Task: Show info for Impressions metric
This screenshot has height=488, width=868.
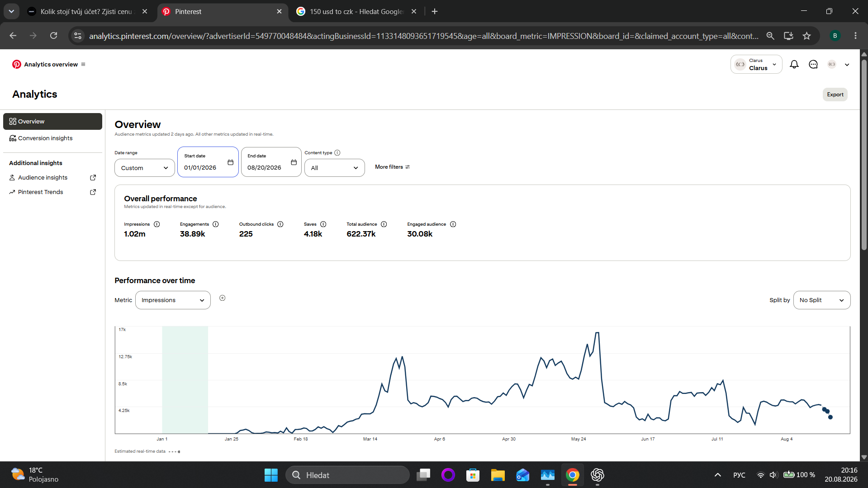Action: coord(157,224)
